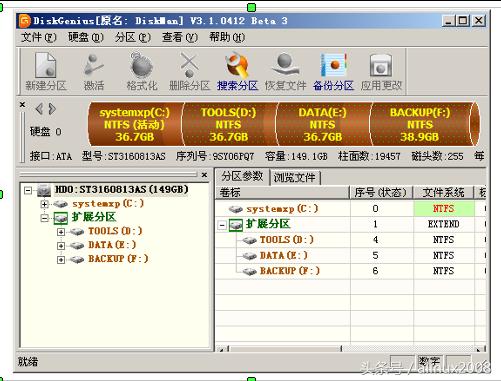Viewport: 501px width, 381px height.
Task: Close the left tree panel with its X
Action: click(x=204, y=175)
